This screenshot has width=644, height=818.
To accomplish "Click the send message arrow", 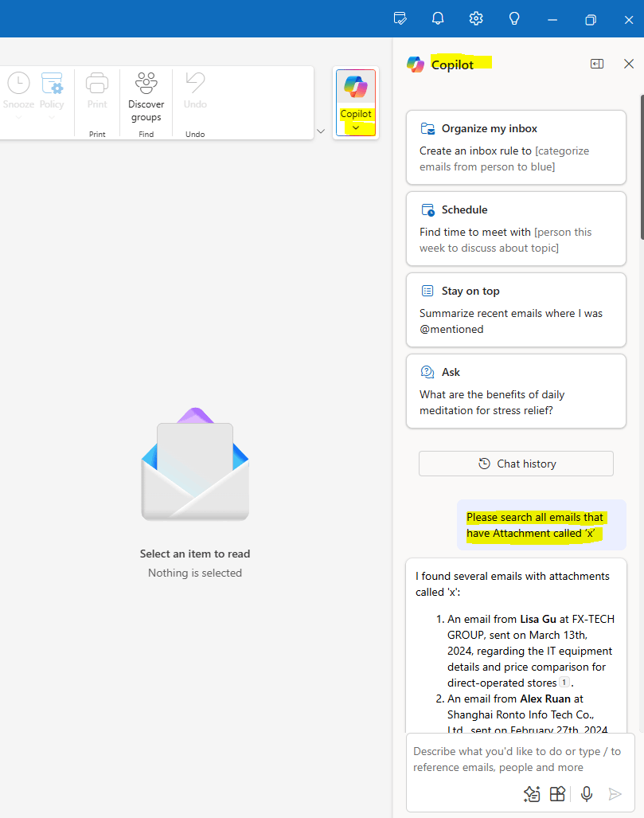I will tap(615, 793).
